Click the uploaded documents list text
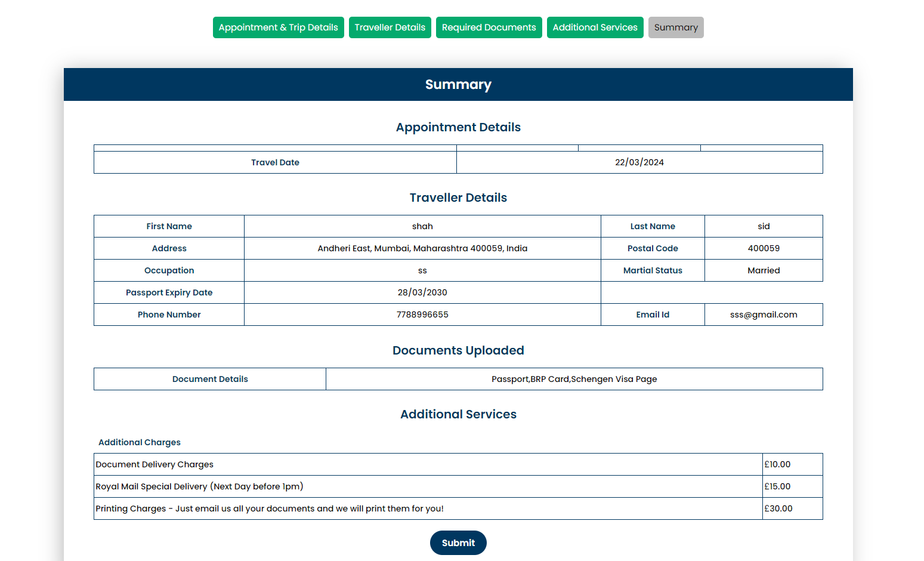The height and width of the screenshot is (561, 924). 574,379
